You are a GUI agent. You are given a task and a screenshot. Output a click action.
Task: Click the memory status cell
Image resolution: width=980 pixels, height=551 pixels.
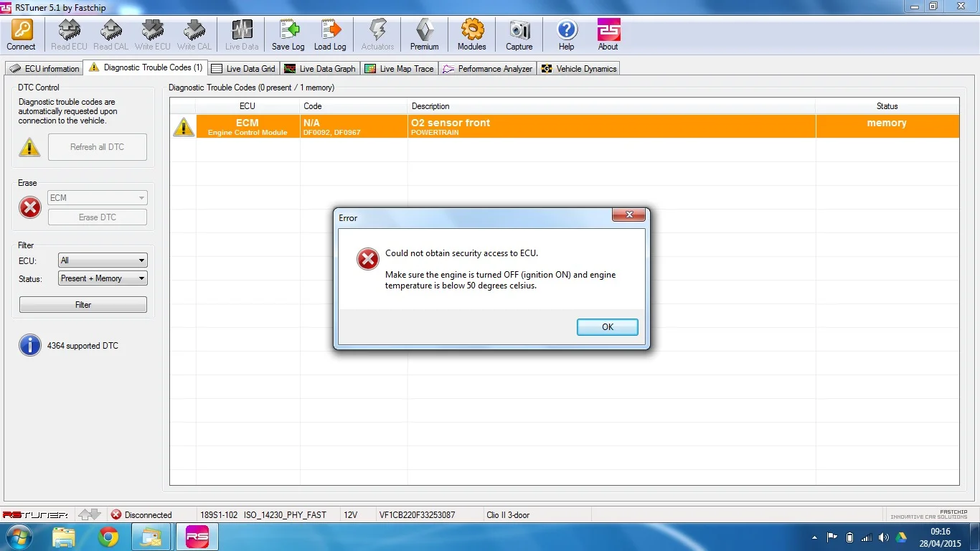click(887, 126)
